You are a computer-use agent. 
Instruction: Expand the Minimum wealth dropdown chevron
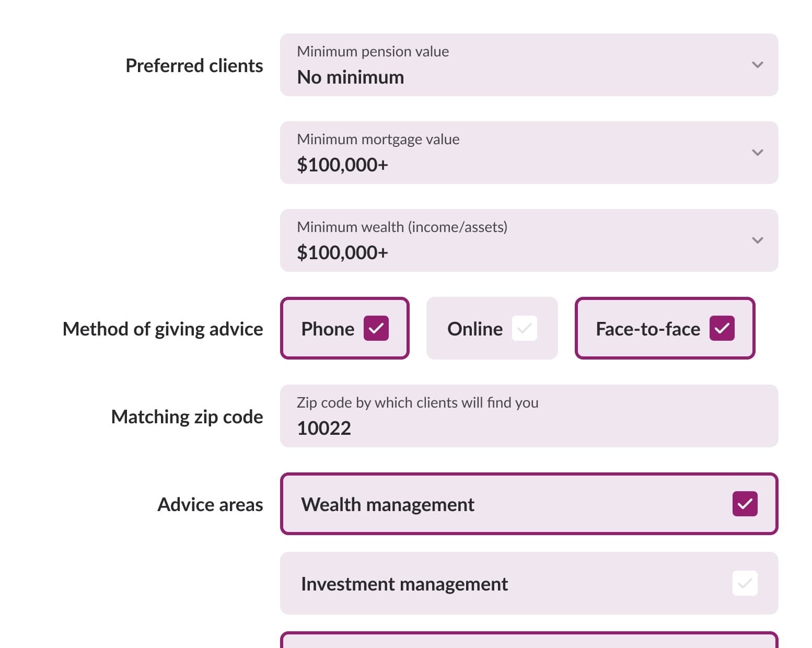757,240
